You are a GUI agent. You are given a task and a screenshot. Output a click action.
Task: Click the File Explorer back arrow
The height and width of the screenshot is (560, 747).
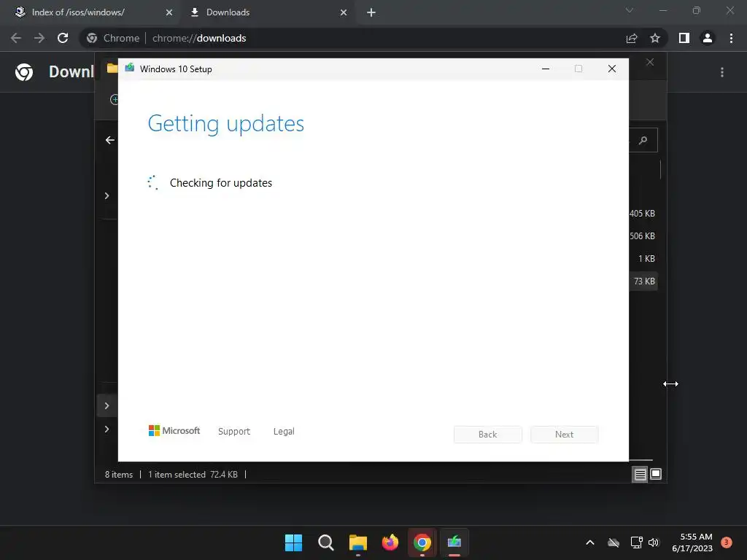click(110, 140)
